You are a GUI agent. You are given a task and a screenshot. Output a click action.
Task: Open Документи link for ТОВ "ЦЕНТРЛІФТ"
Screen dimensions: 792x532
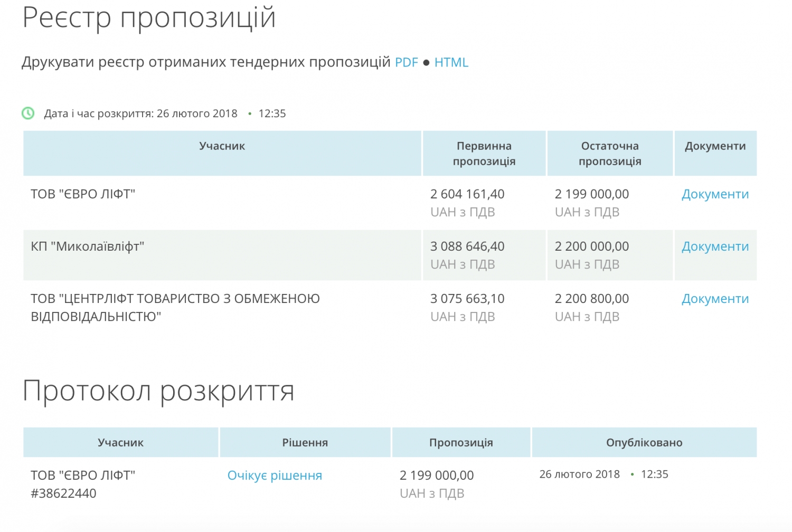pyautogui.click(x=715, y=299)
